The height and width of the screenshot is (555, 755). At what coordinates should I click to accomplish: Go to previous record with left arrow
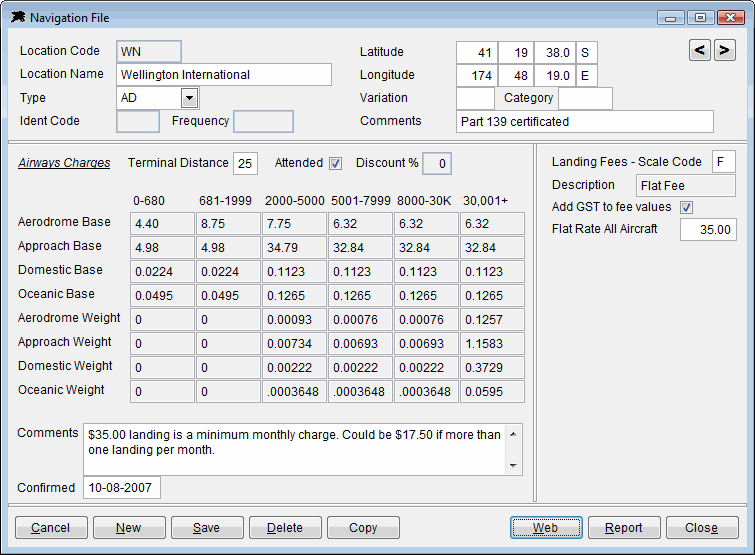click(x=700, y=50)
